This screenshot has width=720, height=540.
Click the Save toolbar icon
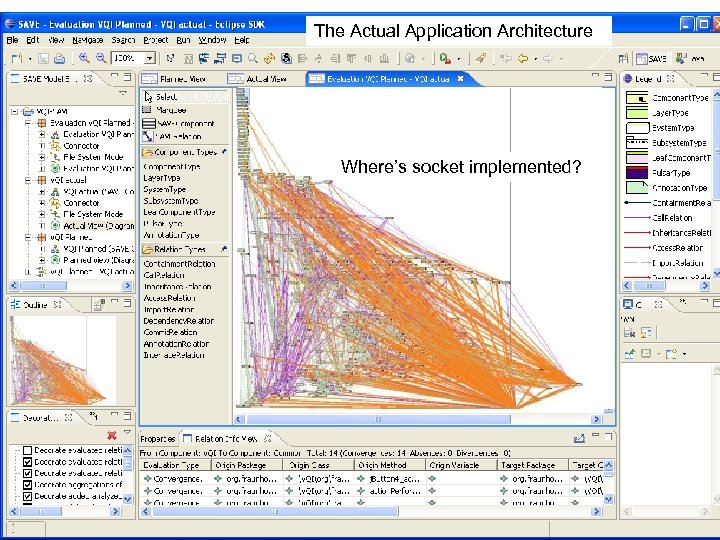[x=43, y=58]
